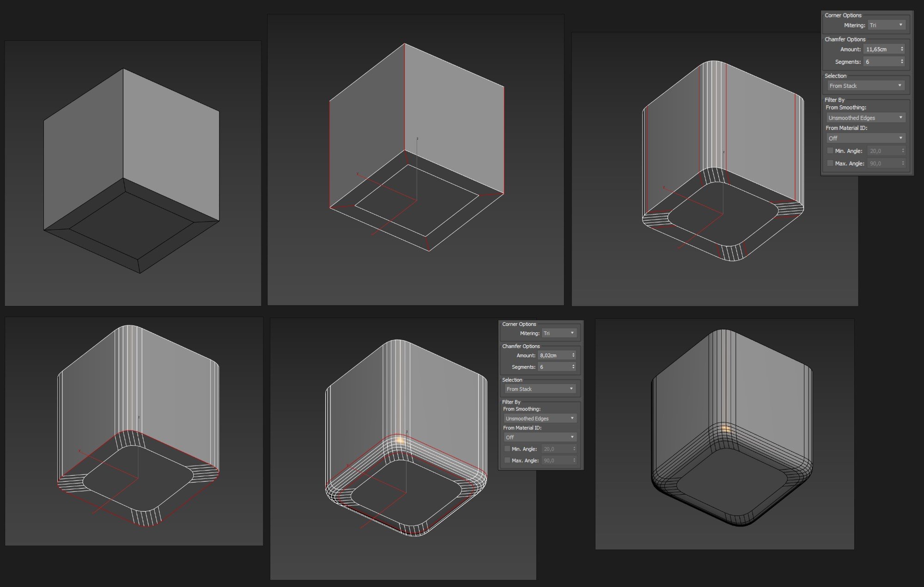
Task: Open From Stack dropdown in 11,65cm panel
Action: pos(865,86)
